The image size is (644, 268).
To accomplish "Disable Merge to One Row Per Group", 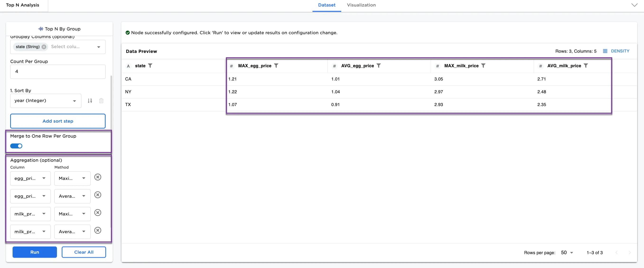I will [16, 146].
